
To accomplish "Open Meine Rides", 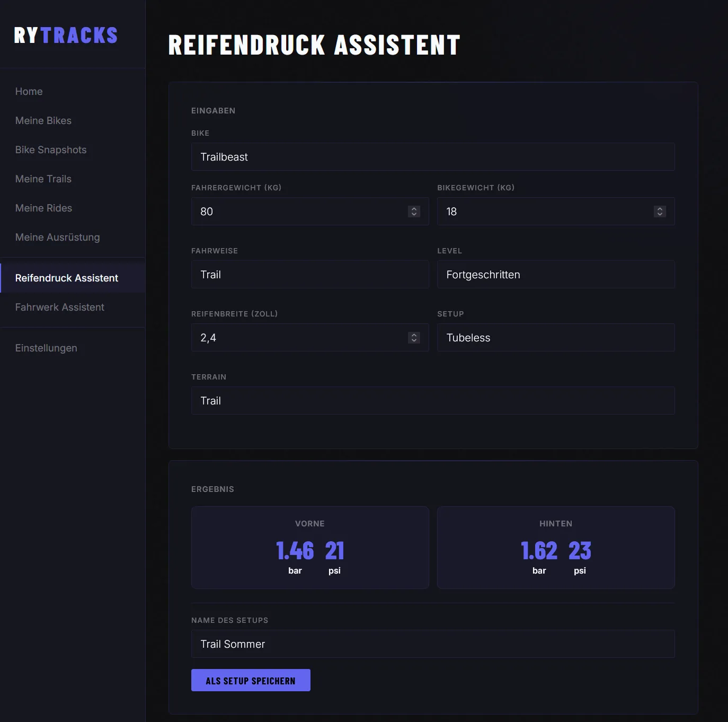I will 43,208.
